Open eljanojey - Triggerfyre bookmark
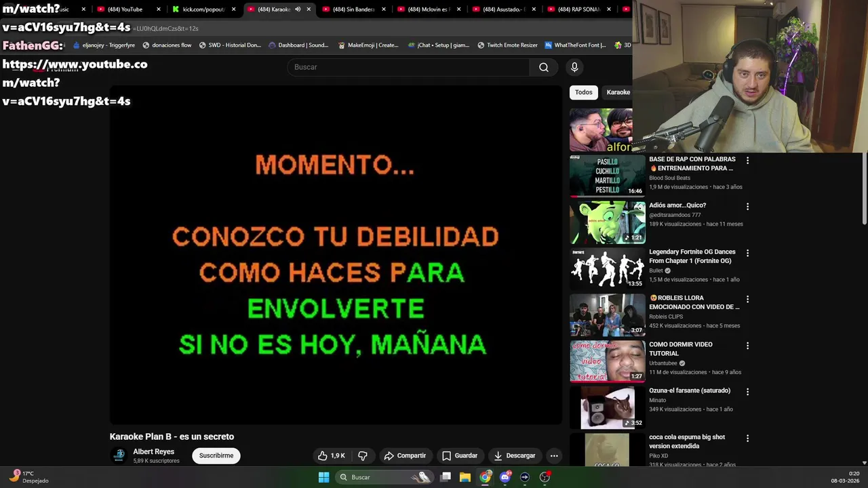The width and height of the screenshot is (868, 488). pyautogui.click(x=104, y=45)
